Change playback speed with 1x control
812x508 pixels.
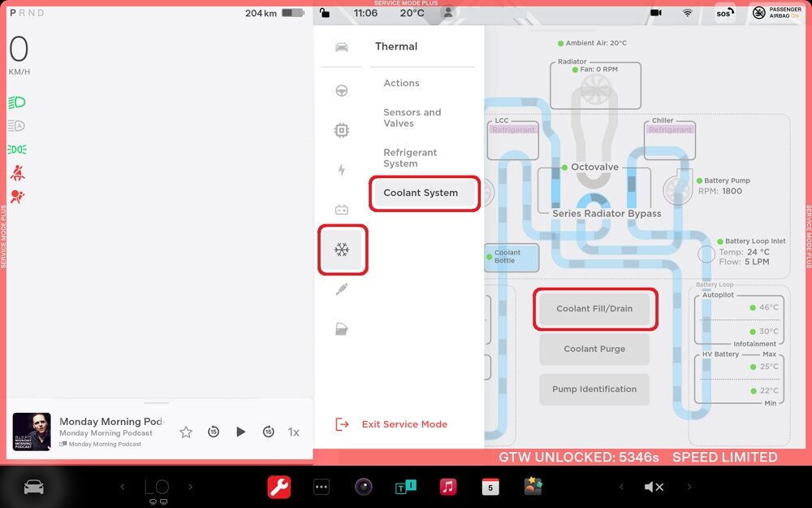[x=294, y=432]
